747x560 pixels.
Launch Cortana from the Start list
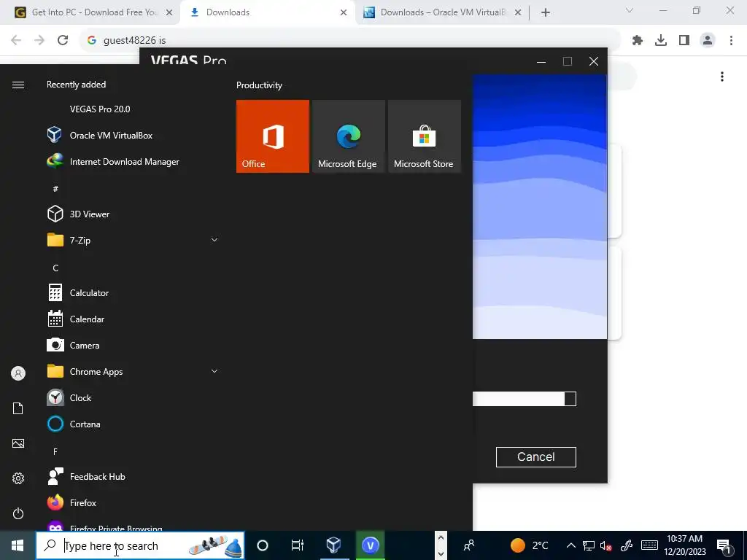point(133,424)
